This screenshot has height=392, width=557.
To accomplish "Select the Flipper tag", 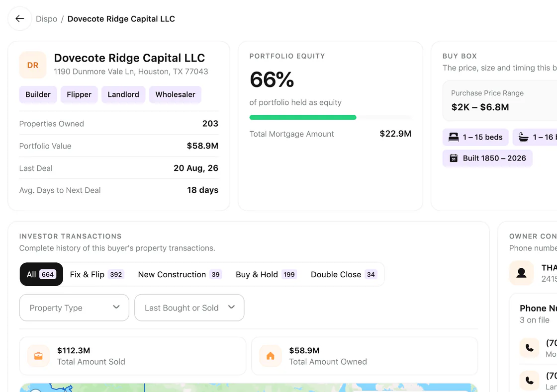I will (x=79, y=94).
